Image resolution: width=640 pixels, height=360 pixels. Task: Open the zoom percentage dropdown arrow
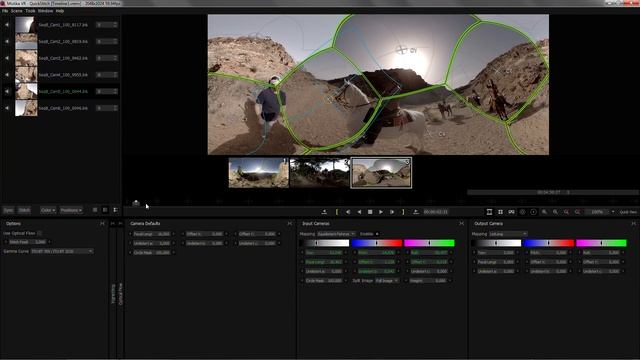pos(613,212)
